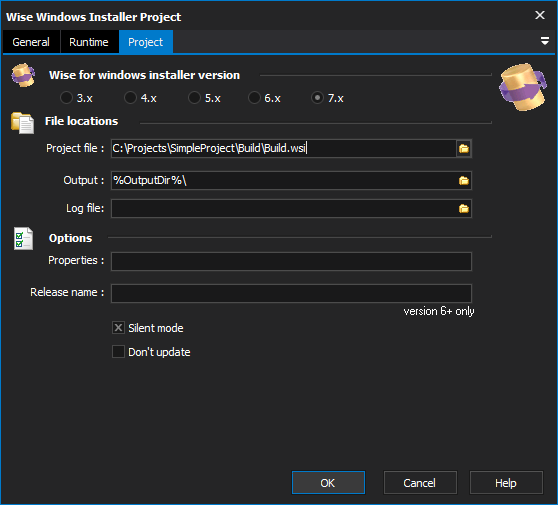Image resolution: width=558 pixels, height=505 pixels.
Task: Browse for Log file using folder icon
Action: [464, 209]
